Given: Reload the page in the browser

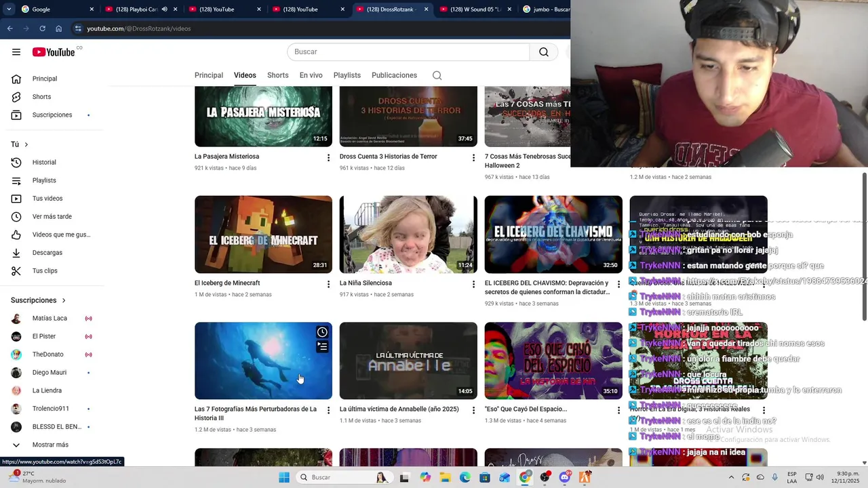Looking at the screenshot, I should coord(42,28).
